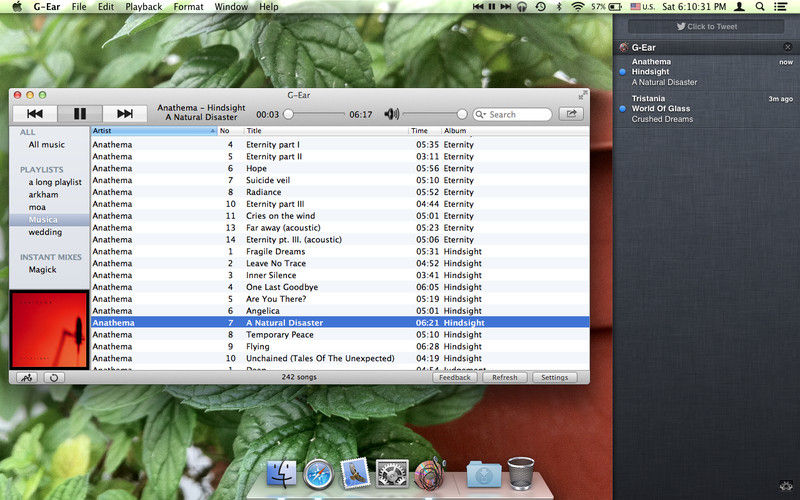Screen dimensions: 800x500
Task: Click the album artwork thumbnail
Action: pos(49,330)
